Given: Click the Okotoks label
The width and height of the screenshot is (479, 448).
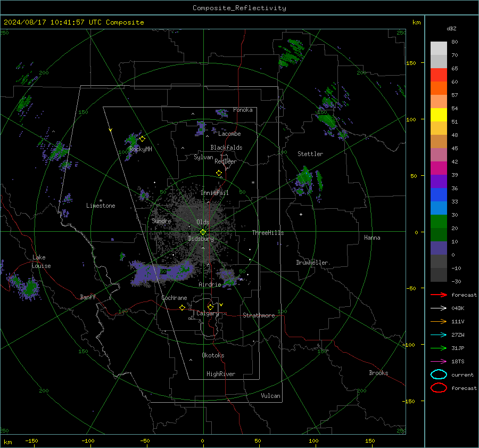Looking at the screenshot, I should tap(213, 355).
